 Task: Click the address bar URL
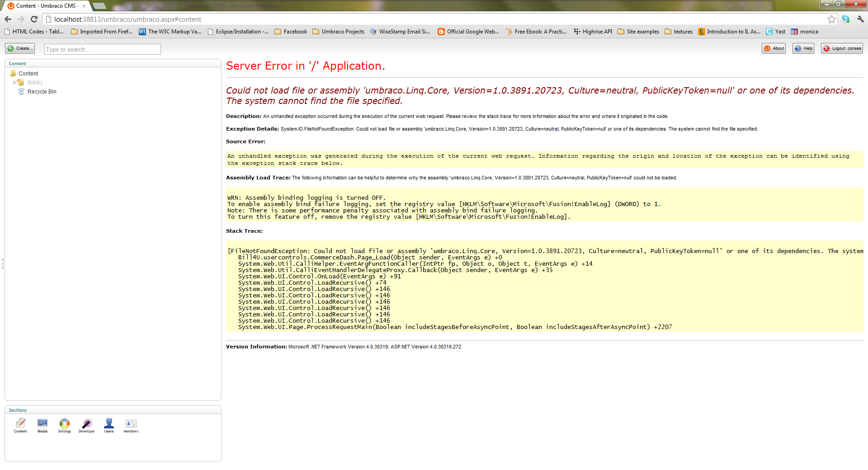click(x=127, y=19)
